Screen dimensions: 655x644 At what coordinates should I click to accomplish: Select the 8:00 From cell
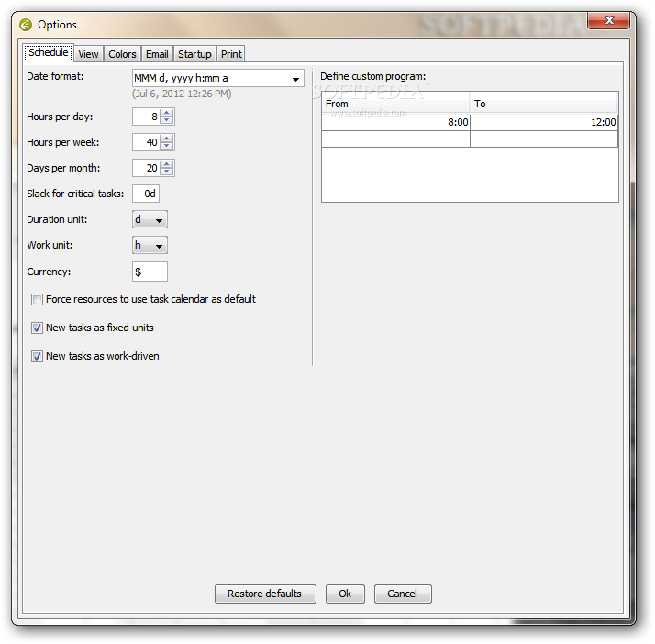click(395, 122)
